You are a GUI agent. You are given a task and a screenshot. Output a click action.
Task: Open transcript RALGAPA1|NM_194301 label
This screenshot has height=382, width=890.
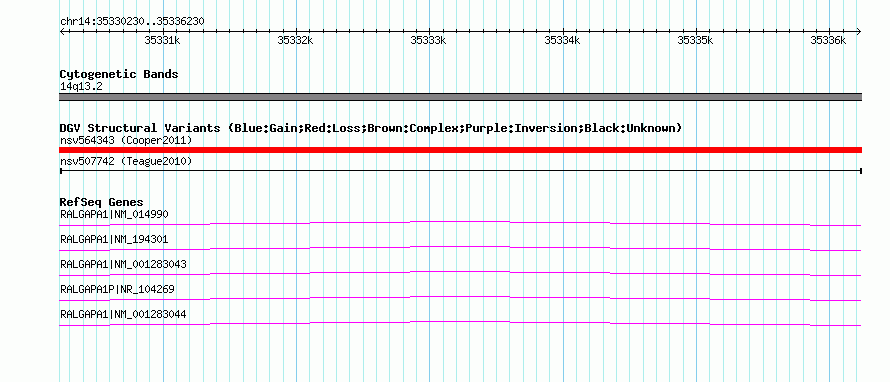114,240
